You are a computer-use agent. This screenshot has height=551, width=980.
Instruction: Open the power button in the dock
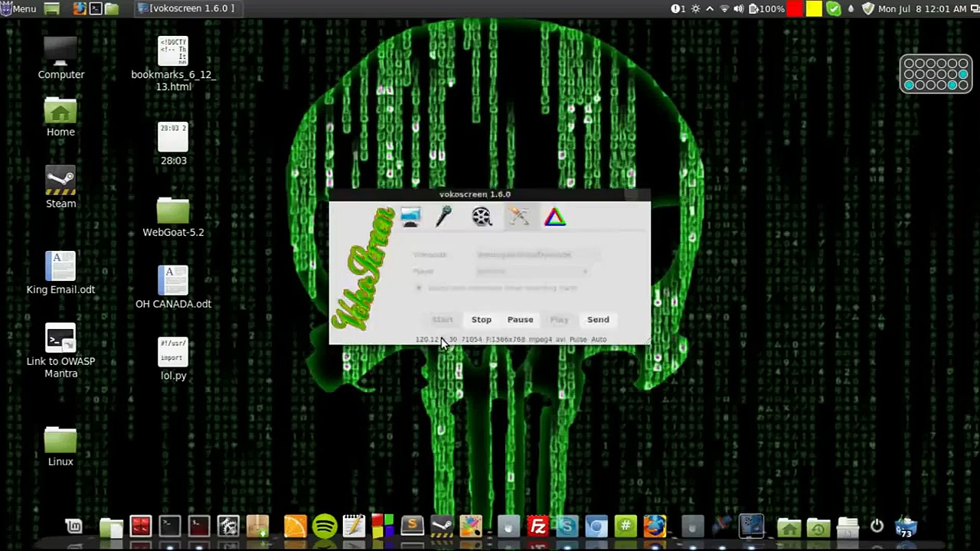[877, 526]
